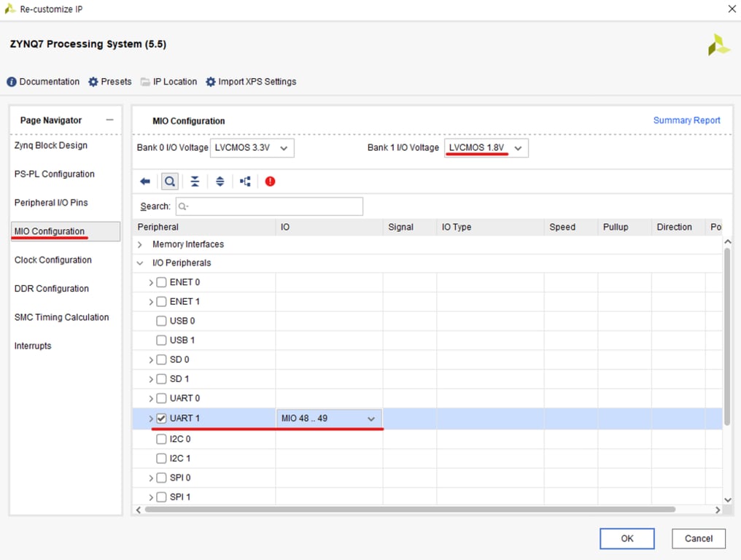Click scroll right arrow of table

(718, 510)
